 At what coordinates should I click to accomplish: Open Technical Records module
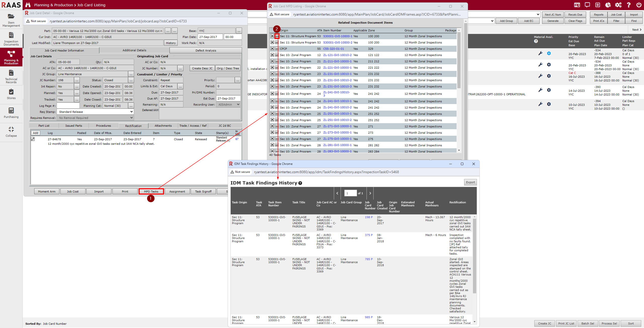point(11,76)
